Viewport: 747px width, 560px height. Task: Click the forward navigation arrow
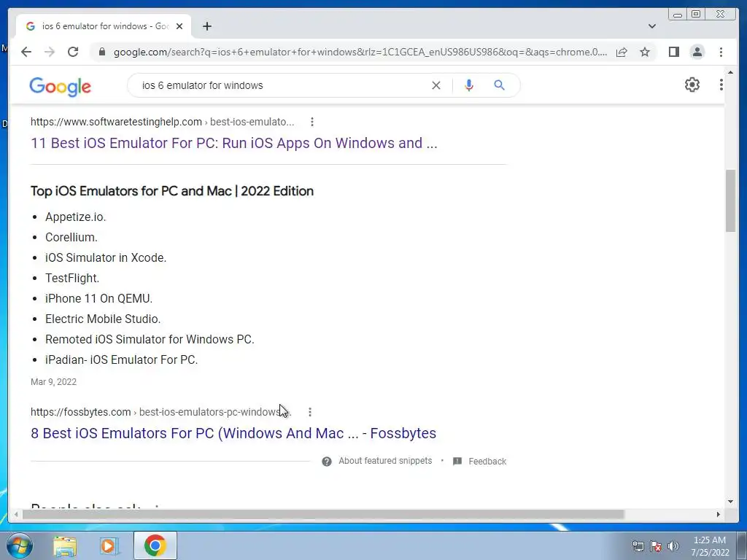50,52
